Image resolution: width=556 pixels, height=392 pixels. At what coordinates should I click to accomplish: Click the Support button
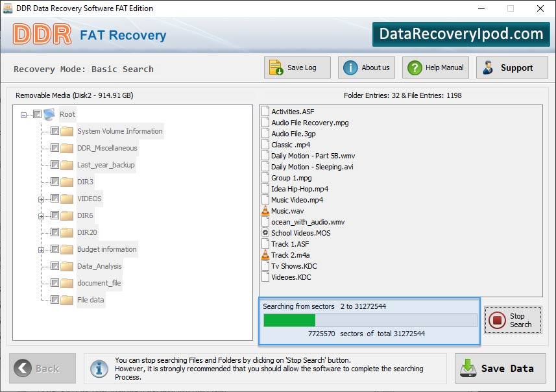pos(512,67)
